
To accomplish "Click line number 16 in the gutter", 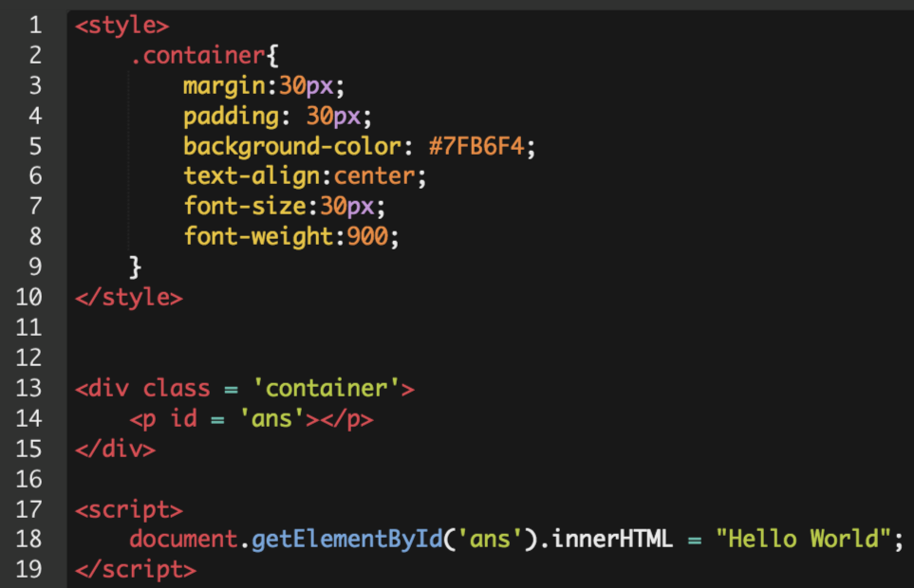I will pyautogui.click(x=29, y=479).
